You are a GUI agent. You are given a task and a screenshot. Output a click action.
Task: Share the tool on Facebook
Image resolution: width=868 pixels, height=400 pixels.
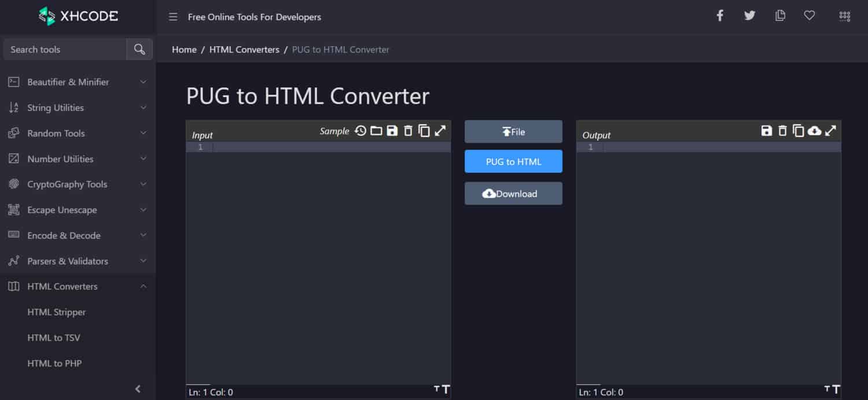click(719, 16)
